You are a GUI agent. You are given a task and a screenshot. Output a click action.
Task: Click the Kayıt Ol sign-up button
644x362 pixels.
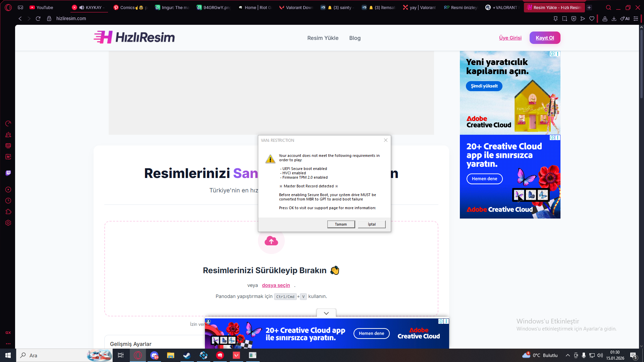(x=545, y=38)
